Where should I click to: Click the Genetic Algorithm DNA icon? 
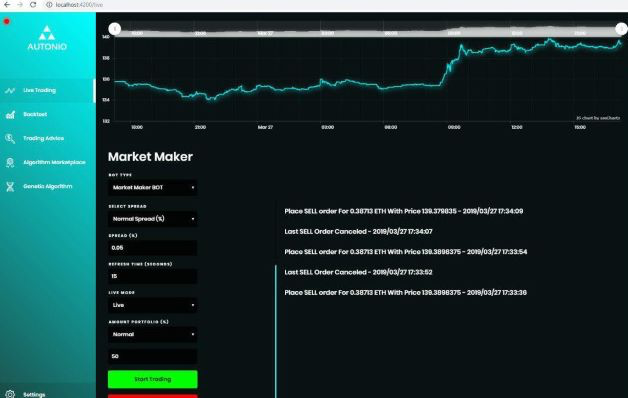(10, 187)
